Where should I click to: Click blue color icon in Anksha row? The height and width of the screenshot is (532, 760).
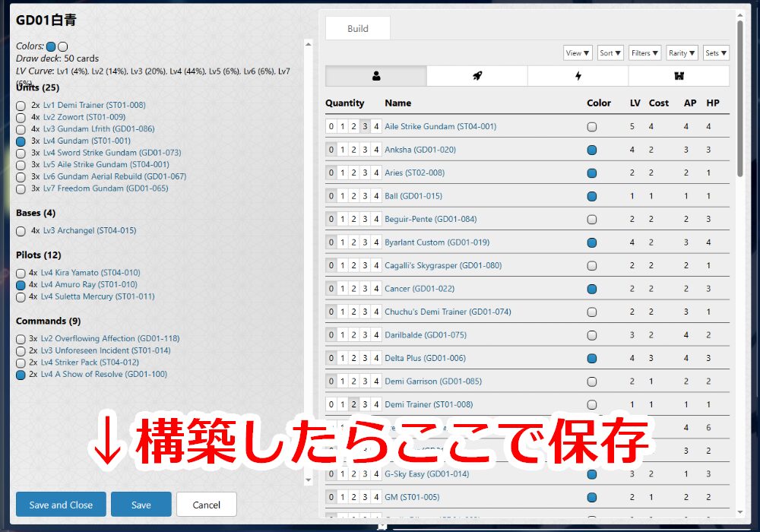tap(592, 150)
